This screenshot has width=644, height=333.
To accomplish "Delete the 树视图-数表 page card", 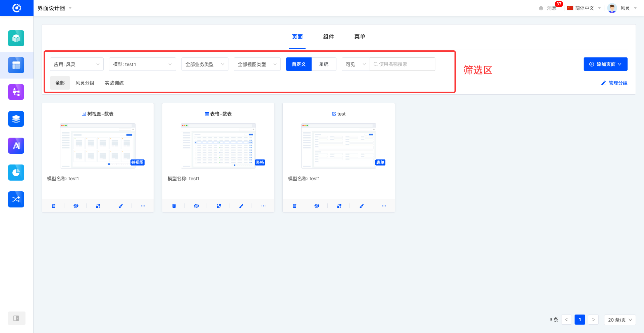I will pyautogui.click(x=54, y=206).
